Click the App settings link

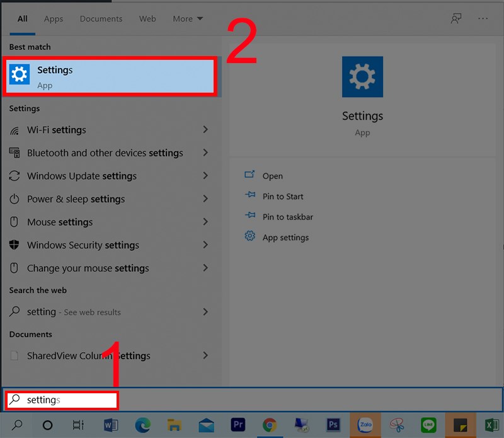tap(285, 238)
